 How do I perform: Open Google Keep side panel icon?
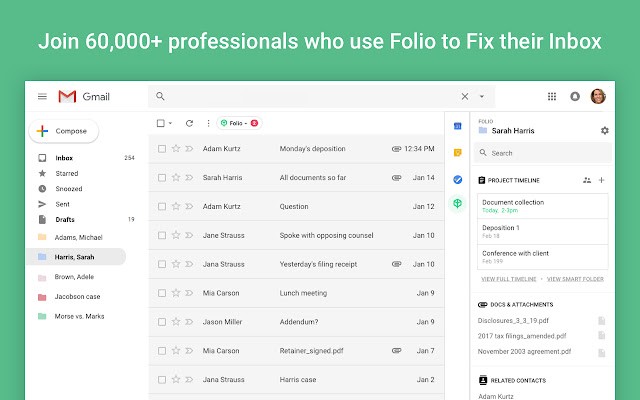click(x=457, y=153)
